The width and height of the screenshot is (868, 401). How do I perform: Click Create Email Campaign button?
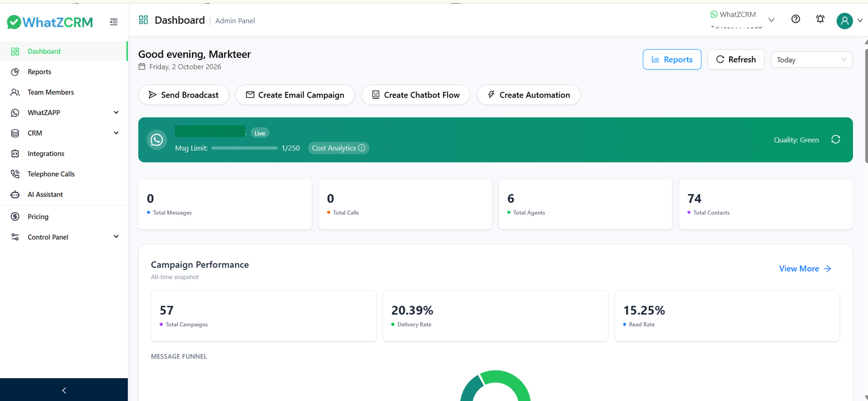coord(295,95)
